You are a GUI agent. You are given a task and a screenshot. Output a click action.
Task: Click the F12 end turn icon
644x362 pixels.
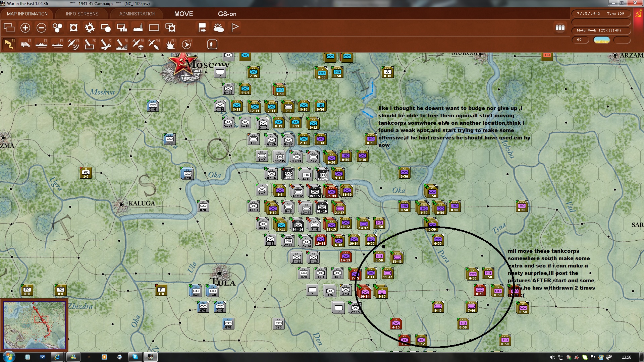(x=186, y=44)
